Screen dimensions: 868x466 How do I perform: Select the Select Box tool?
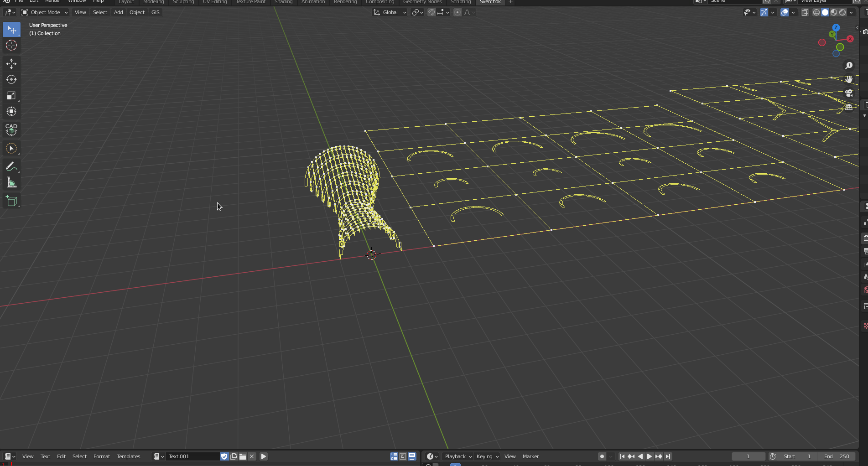click(x=11, y=30)
